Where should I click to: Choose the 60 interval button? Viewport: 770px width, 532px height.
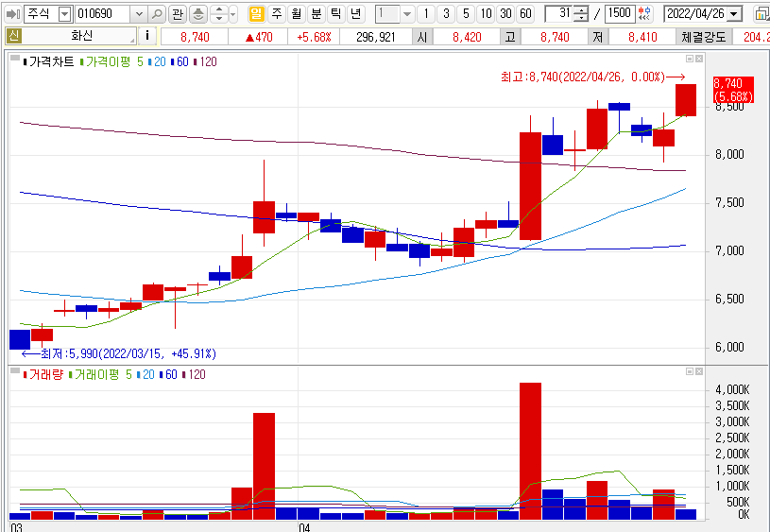(525, 14)
